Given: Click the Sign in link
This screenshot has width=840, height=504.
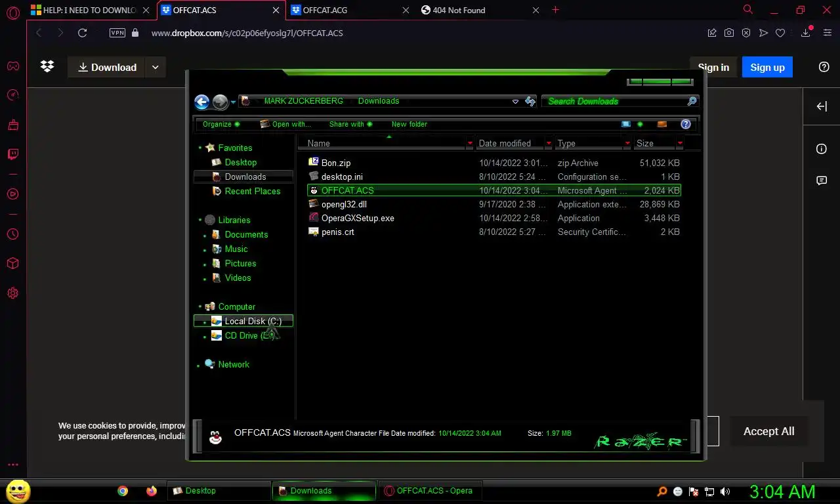Looking at the screenshot, I should 713,67.
